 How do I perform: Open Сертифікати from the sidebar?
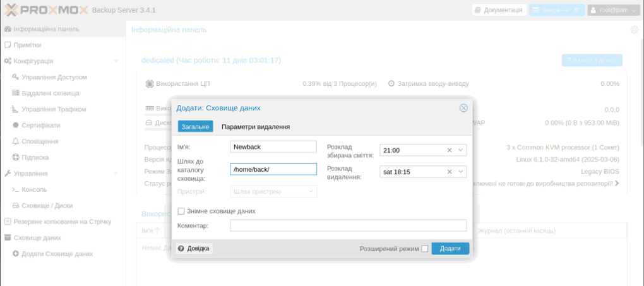pyautogui.click(x=40, y=125)
